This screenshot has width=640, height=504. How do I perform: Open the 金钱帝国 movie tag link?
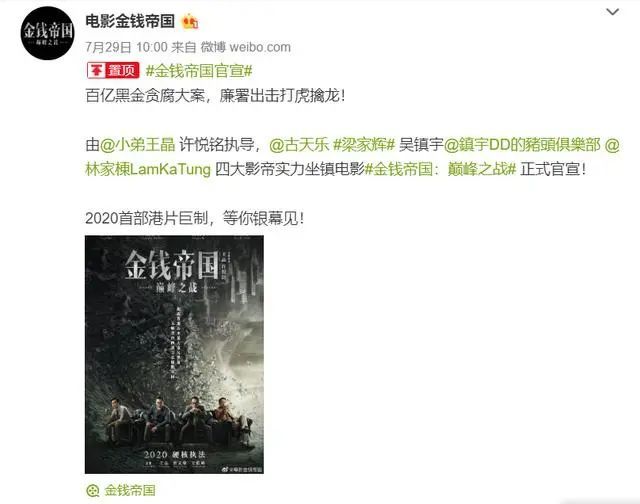coord(130,490)
